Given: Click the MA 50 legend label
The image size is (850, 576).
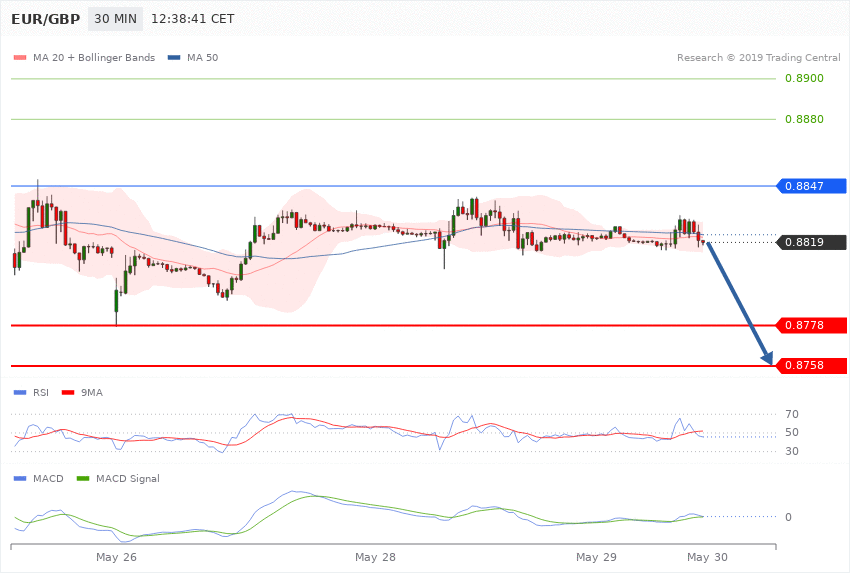Looking at the screenshot, I should tap(202, 57).
